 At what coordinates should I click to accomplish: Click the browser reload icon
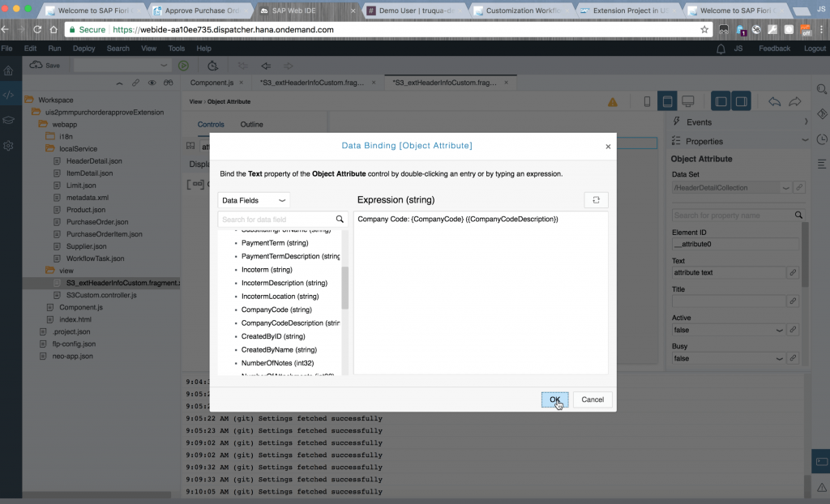[x=37, y=30]
